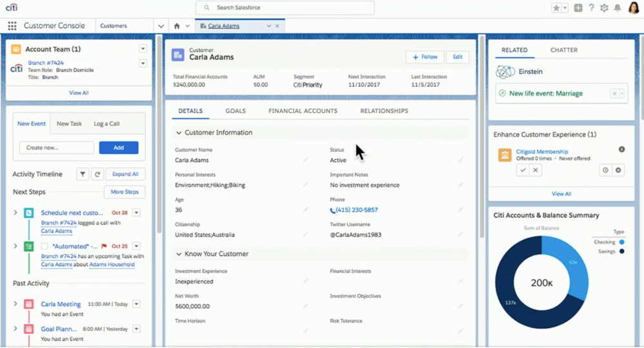The width and height of the screenshot is (644, 348).
Task: Open the Setup gear icon
Action: 604,8
